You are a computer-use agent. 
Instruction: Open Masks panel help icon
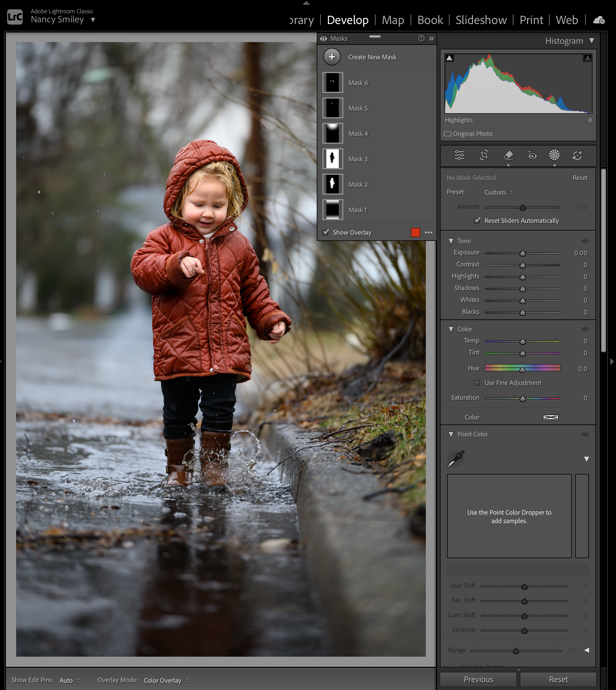pos(421,38)
